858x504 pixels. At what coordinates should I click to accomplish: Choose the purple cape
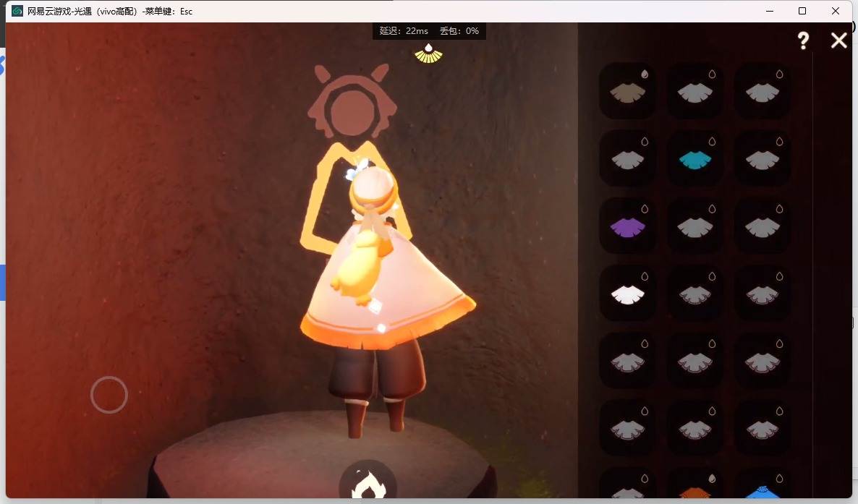628,227
